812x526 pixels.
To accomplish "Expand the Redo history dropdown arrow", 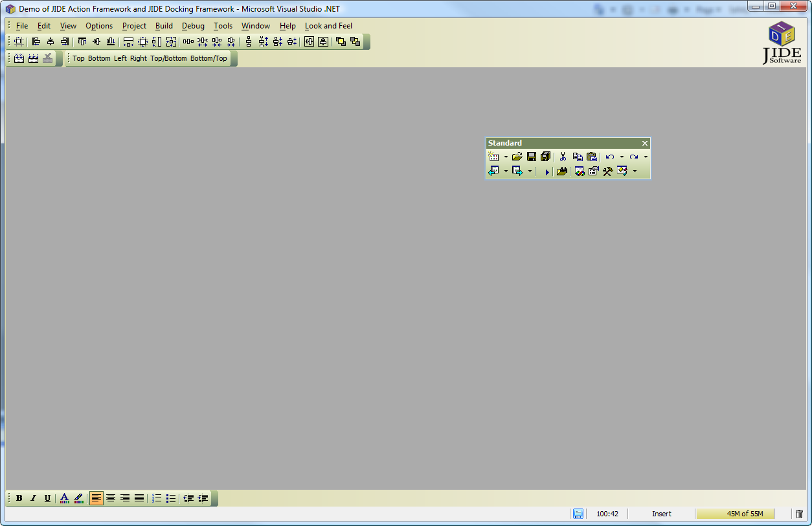I will pyautogui.click(x=646, y=157).
